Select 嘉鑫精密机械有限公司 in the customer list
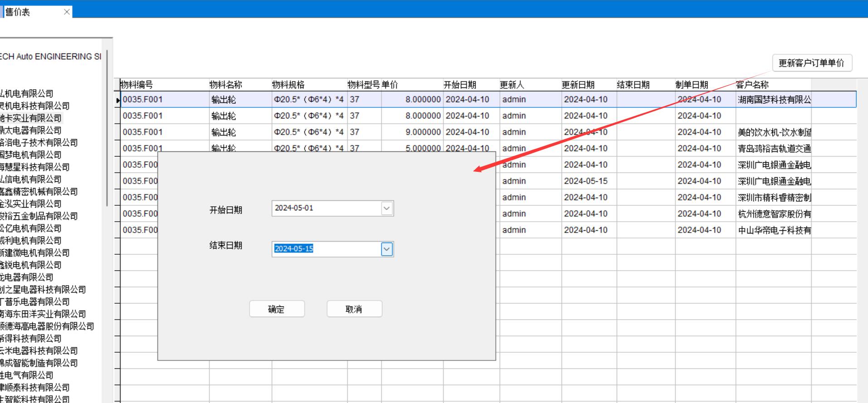Image resolution: width=868 pixels, height=403 pixels. (x=39, y=192)
